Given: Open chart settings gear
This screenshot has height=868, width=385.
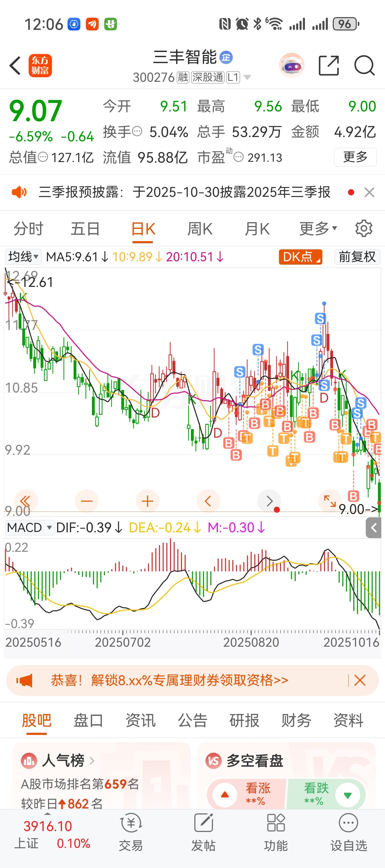Looking at the screenshot, I should coord(364,229).
